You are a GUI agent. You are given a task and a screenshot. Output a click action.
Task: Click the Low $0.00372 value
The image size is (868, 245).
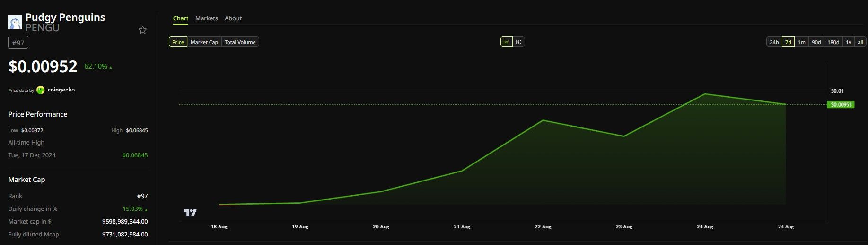(32, 130)
